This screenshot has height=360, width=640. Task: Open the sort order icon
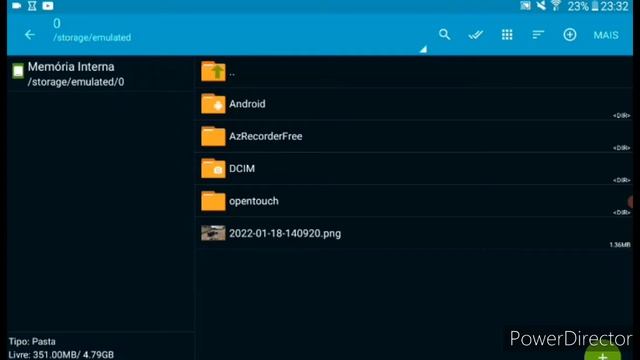click(x=538, y=35)
